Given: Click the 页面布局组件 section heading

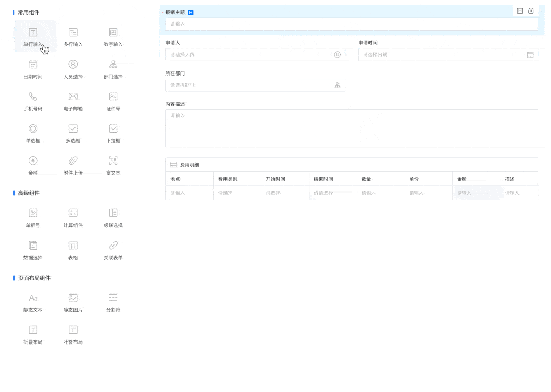Looking at the screenshot, I should [34, 278].
